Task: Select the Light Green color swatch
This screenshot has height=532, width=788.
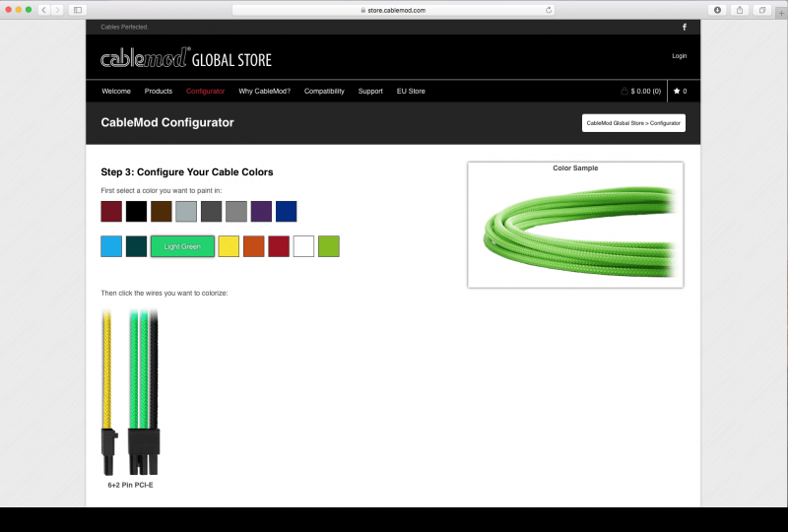Action: pos(182,246)
